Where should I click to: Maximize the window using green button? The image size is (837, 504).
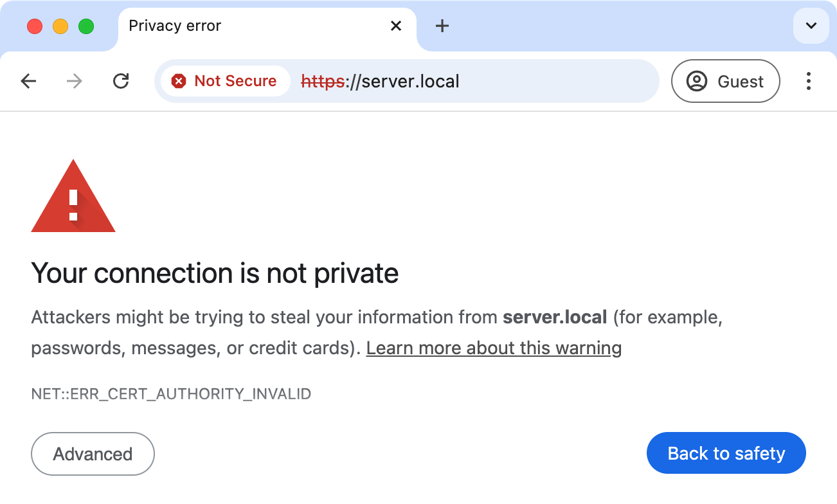pos(86,26)
